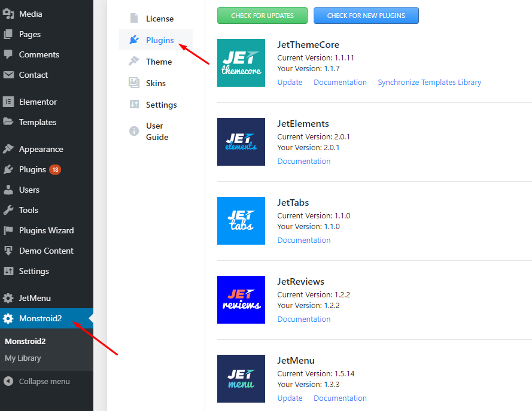Click Update link for JetThemeCore
This screenshot has width=532, height=411.
290,83
